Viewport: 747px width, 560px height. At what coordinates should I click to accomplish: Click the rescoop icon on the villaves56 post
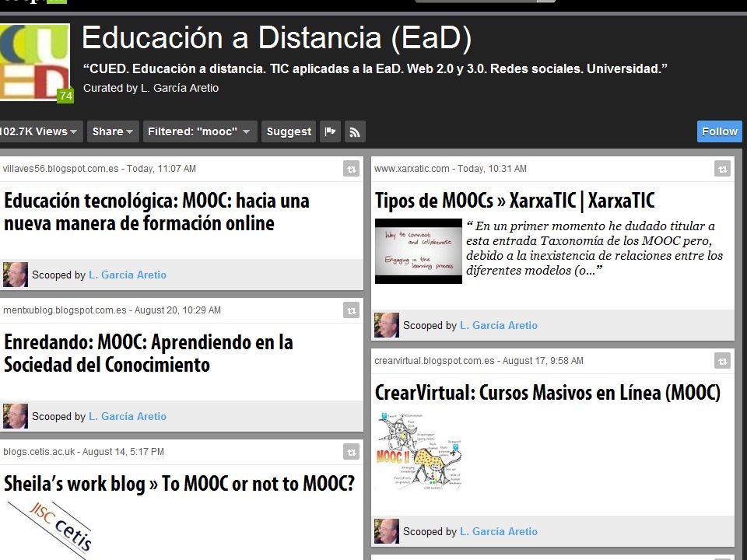351,169
